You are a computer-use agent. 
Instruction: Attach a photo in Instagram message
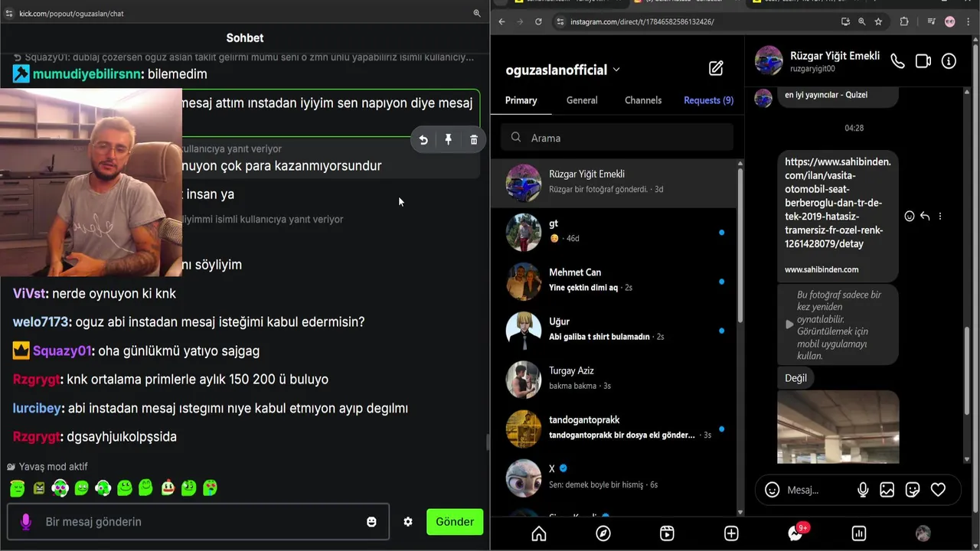887,490
